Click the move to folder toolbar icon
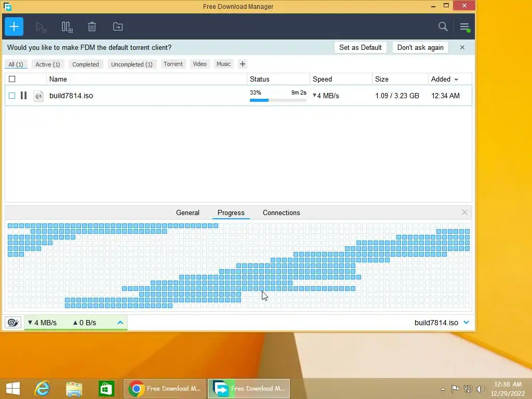This screenshot has width=532, height=399. [x=118, y=26]
